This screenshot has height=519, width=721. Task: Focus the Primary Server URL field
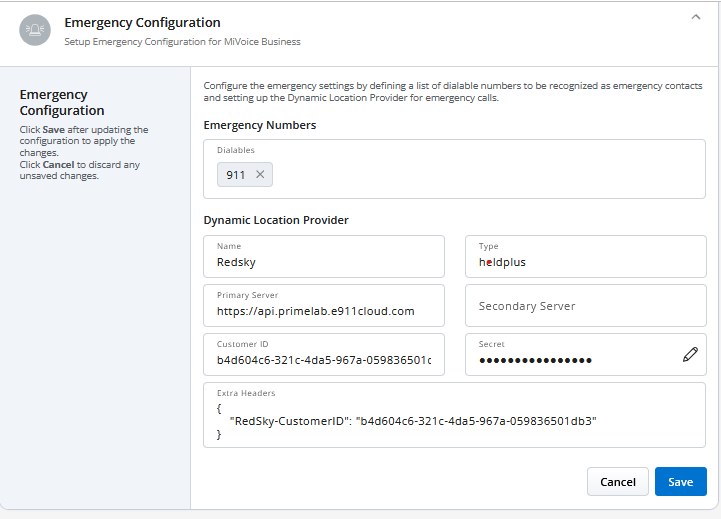[x=323, y=311]
